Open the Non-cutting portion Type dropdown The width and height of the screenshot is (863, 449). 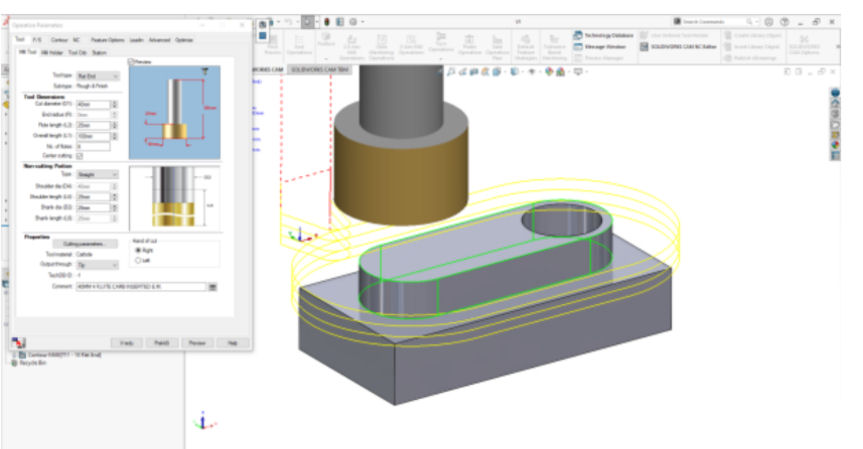point(98,174)
